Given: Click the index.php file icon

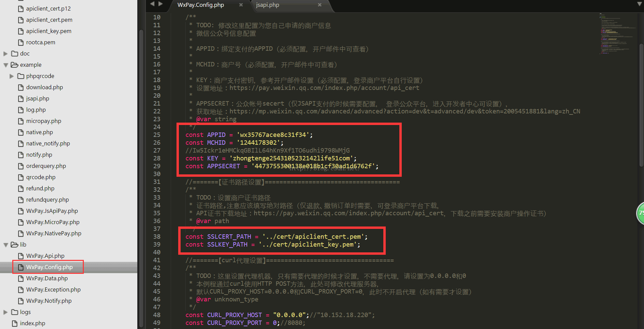Looking at the screenshot, I should point(15,323).
